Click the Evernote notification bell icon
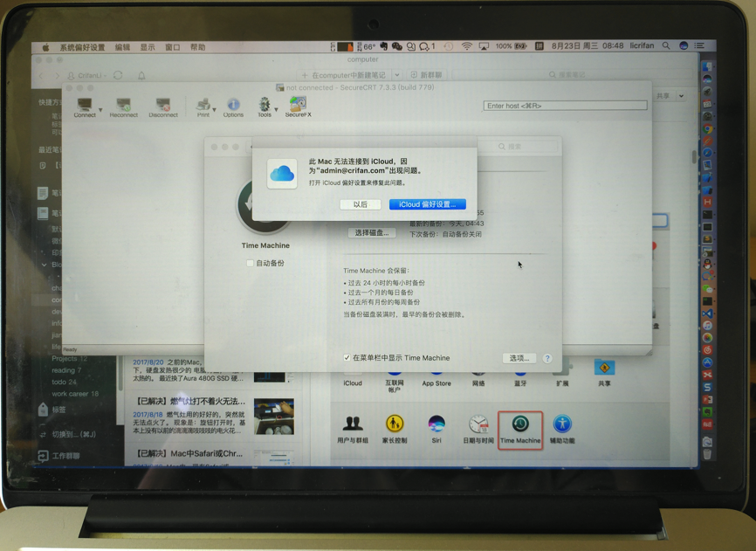The width and height of the screenshot is (756, 551). click(141, 76)
